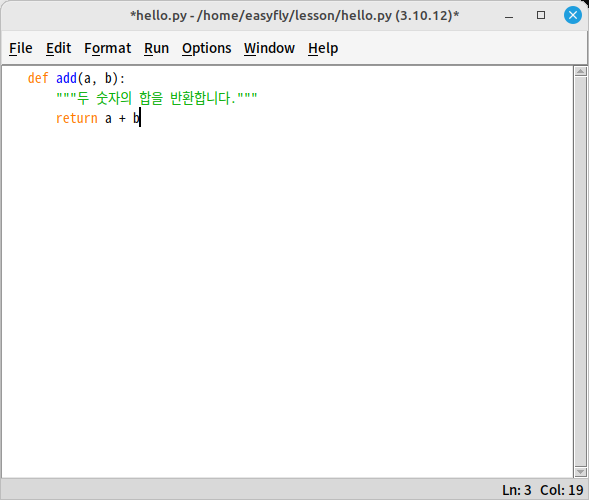Click the 'def' keyword on line one
Viewport: 589px width, 500px height.
coord(38,78)
